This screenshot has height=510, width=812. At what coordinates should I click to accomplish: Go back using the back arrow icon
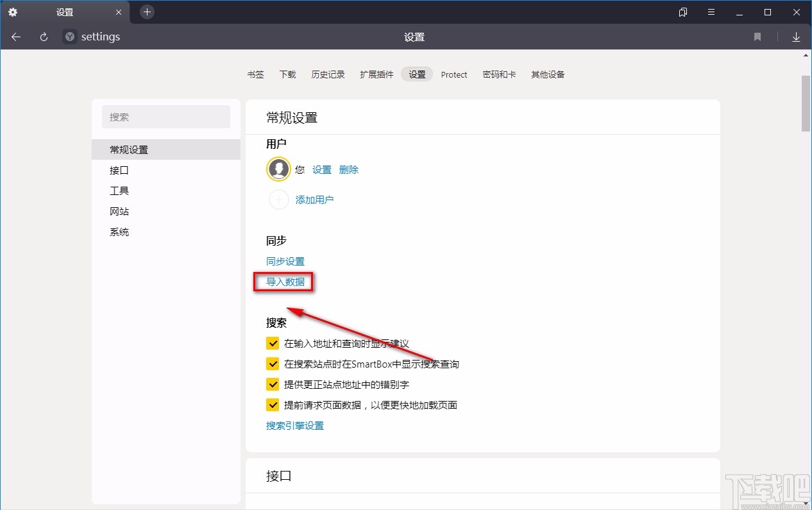click(15, 37)
